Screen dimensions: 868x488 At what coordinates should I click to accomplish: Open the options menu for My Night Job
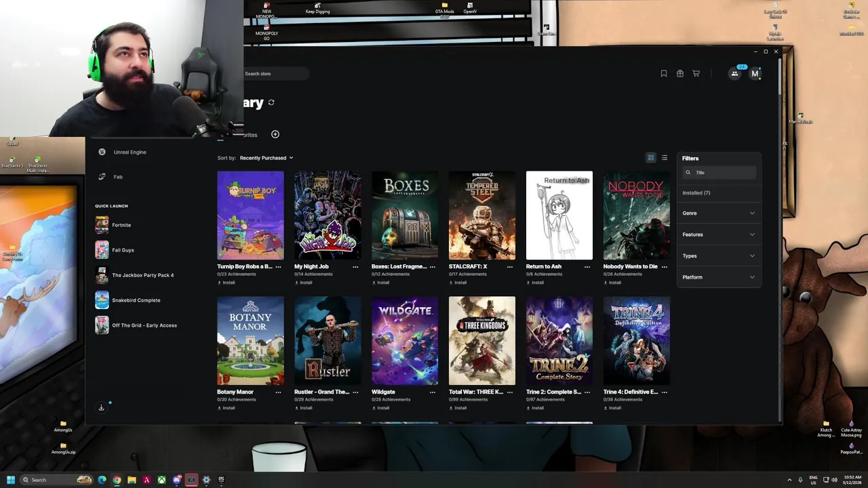355,267
